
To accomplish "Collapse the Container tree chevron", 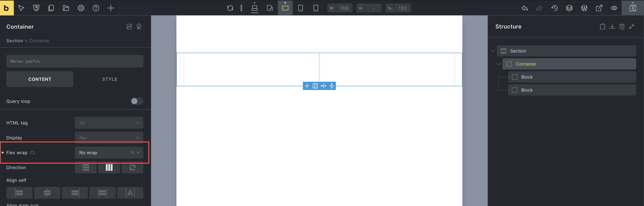I will point(499,64).
